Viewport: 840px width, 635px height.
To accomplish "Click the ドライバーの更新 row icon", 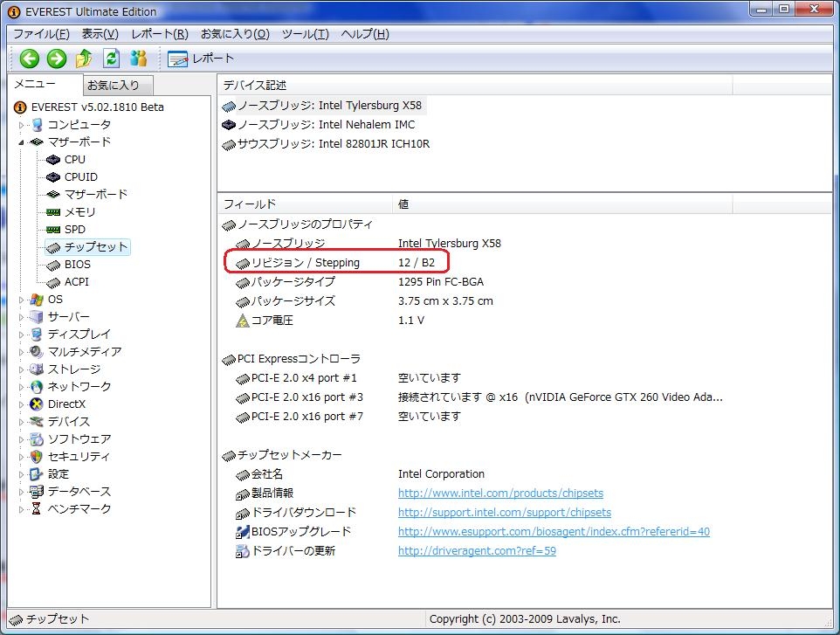I will pos(242,551).
